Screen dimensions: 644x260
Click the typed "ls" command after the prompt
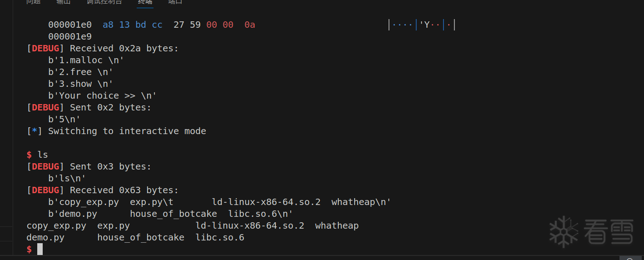43,155
